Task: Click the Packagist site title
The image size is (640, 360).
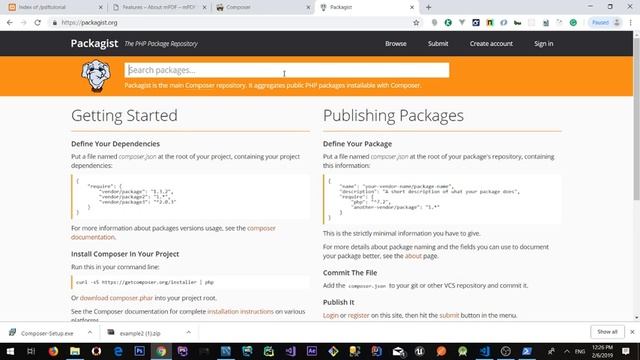Action: click(x=94, y=43)
